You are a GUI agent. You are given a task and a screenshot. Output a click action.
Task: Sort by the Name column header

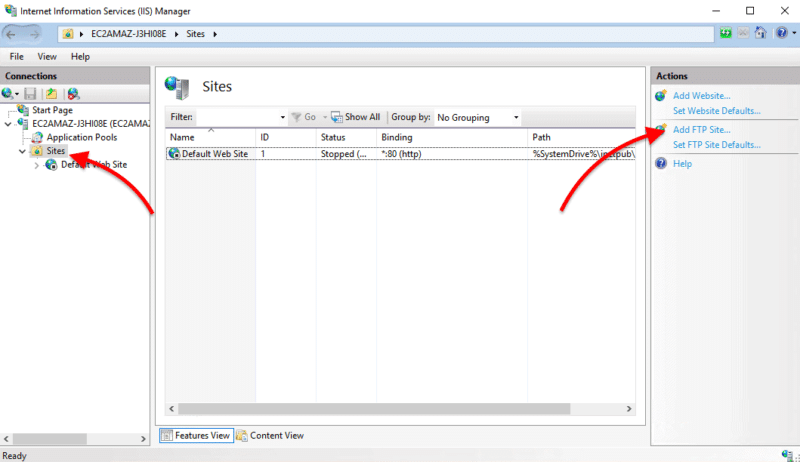click(x=210, y=137)
